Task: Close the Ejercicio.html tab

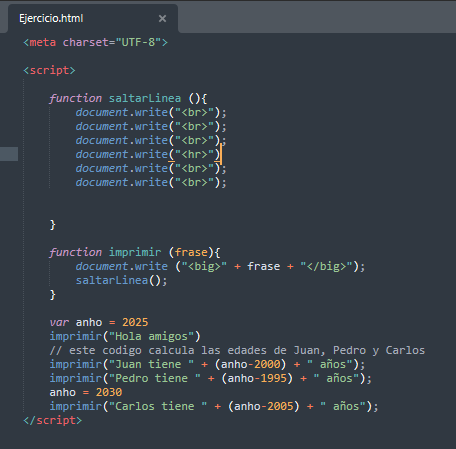Action: tap(162, 18)
